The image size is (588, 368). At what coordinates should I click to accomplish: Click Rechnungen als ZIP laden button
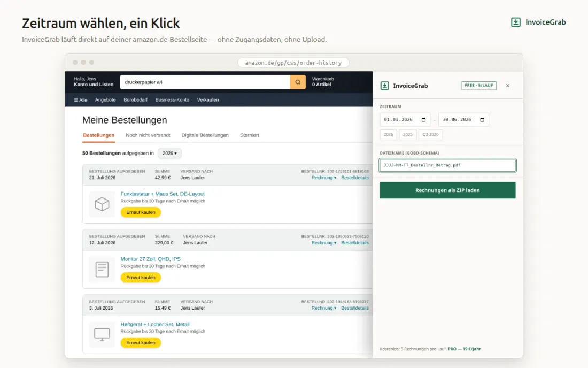point(447,190)
